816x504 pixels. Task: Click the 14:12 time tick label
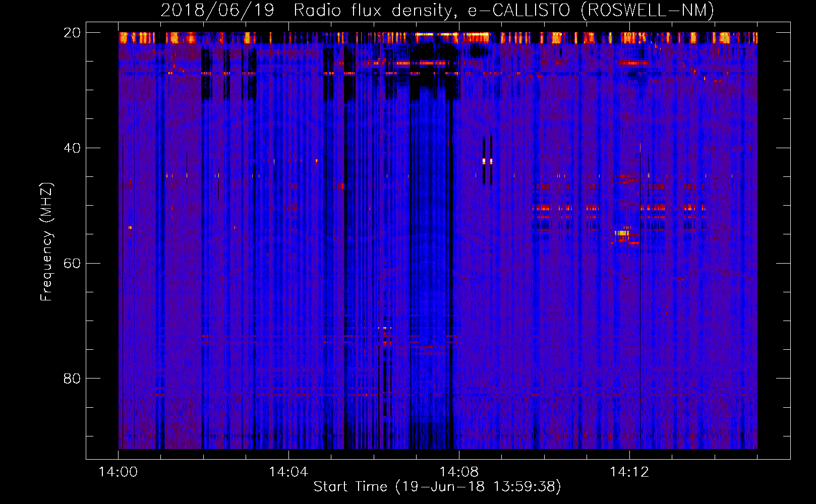629,472
